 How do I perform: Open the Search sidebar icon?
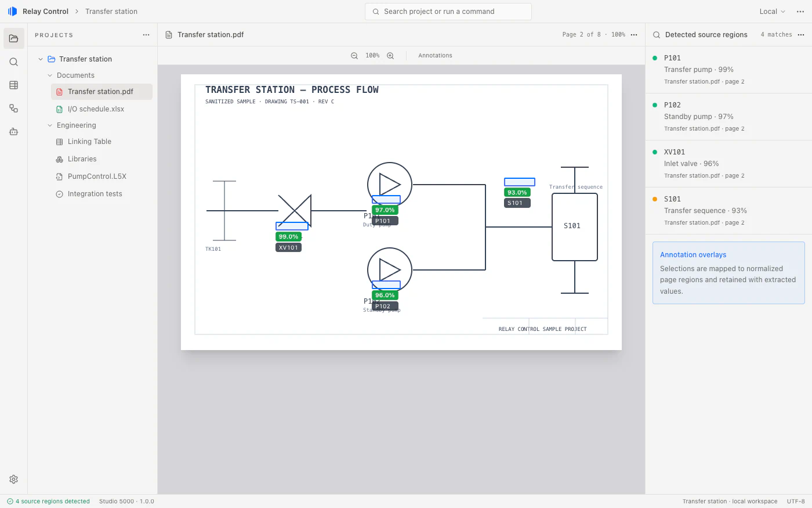pos(14,62)
